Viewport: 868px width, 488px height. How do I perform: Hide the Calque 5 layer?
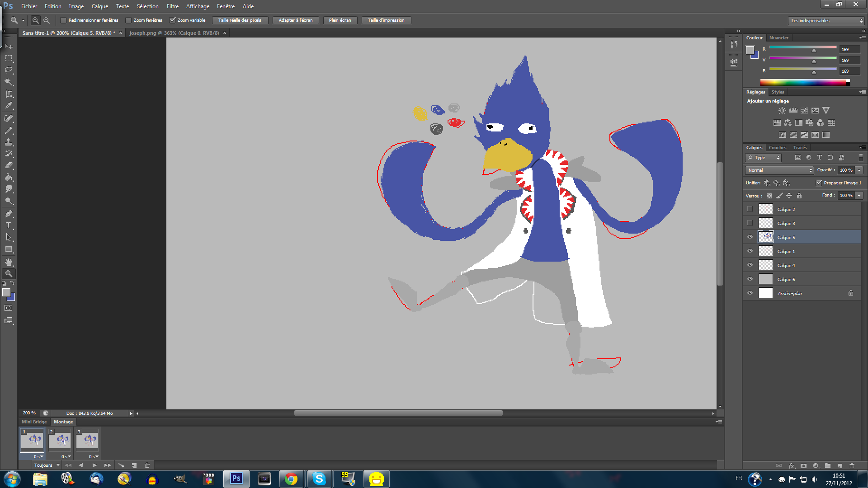(750, 237)
